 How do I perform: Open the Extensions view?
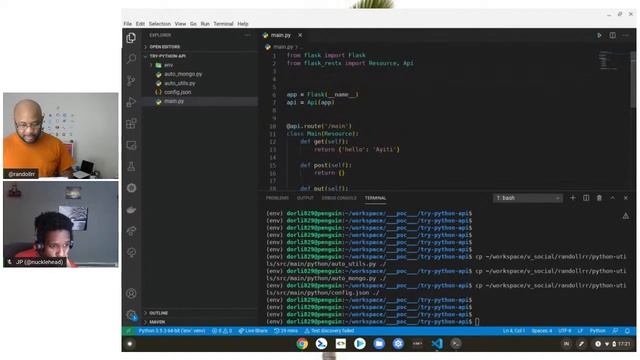click(x=131, y=123)
